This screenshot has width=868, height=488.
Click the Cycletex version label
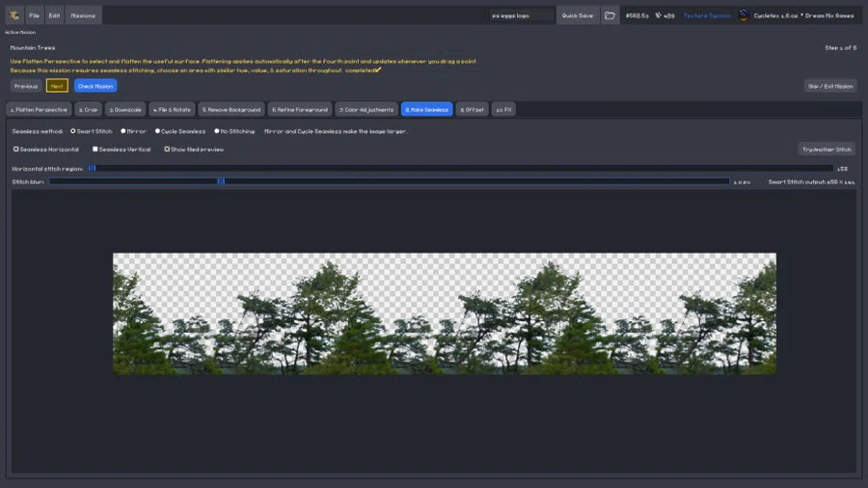[x=775, y=15]
